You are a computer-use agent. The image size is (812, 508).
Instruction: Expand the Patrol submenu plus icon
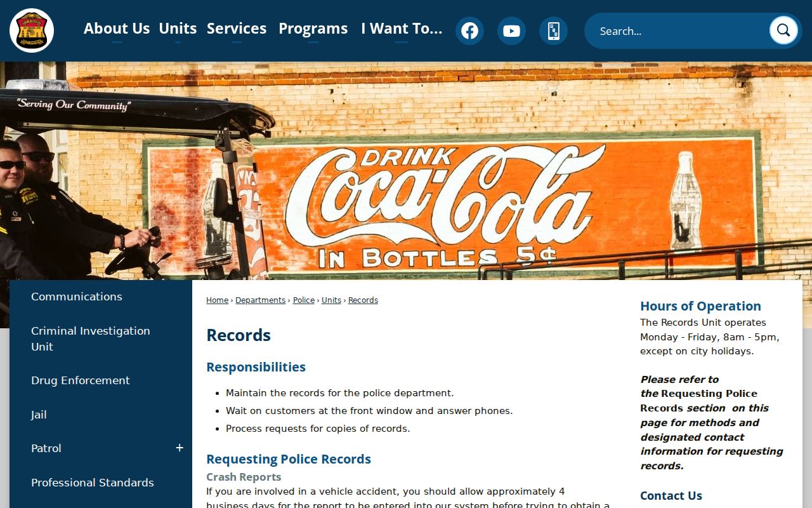pos(180,448)
